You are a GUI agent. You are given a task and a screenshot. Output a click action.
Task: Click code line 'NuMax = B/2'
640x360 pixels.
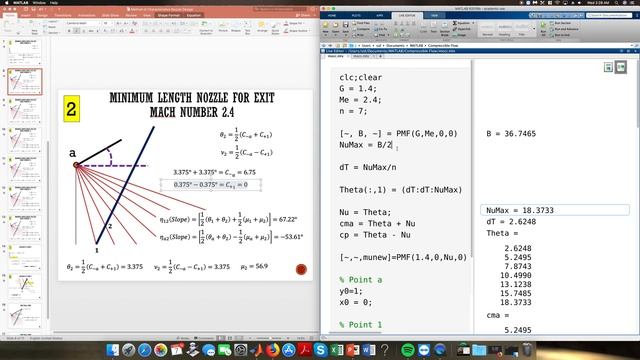pyautogui.click(x=366, y=145)
